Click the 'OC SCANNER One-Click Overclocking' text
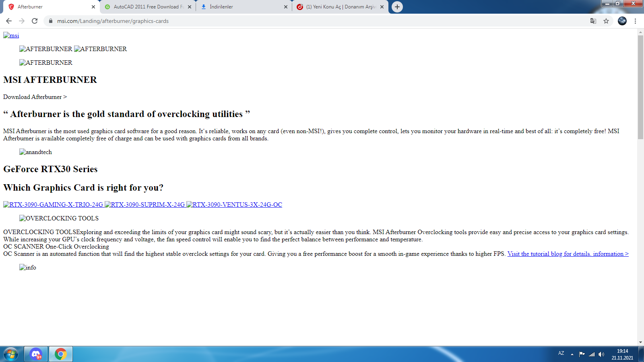This screenshot has width=644, height=362. 56,247
